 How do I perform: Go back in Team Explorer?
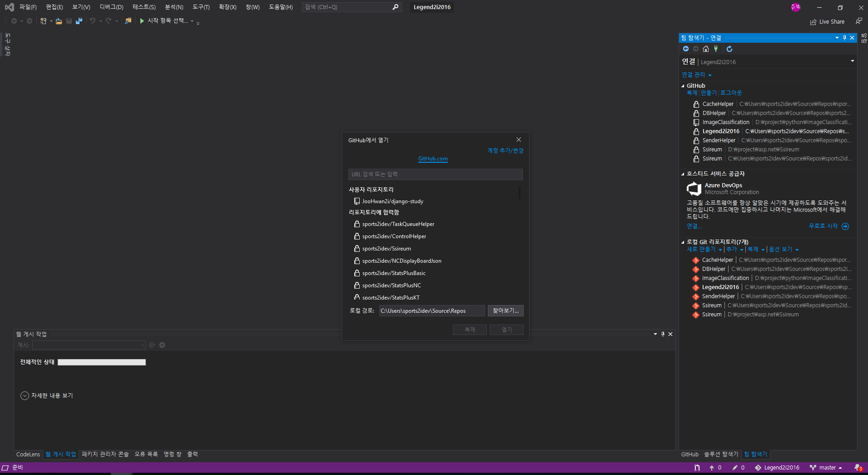[x=686, y=49]
